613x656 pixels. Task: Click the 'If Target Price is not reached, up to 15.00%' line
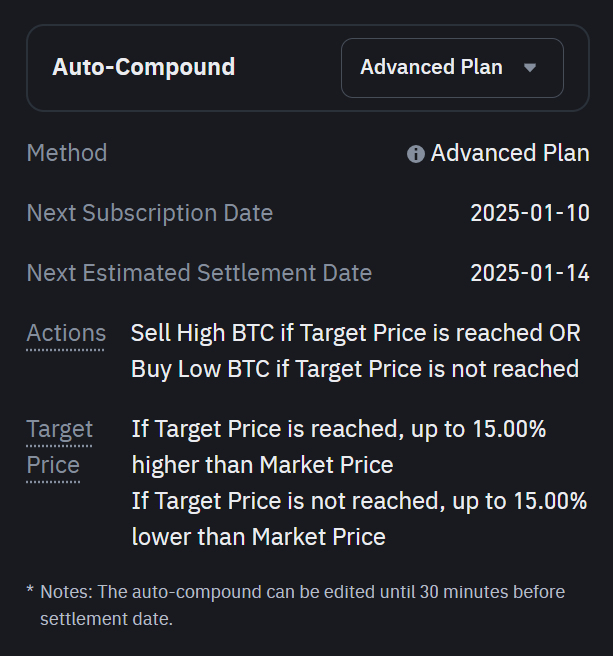[359, 501]
